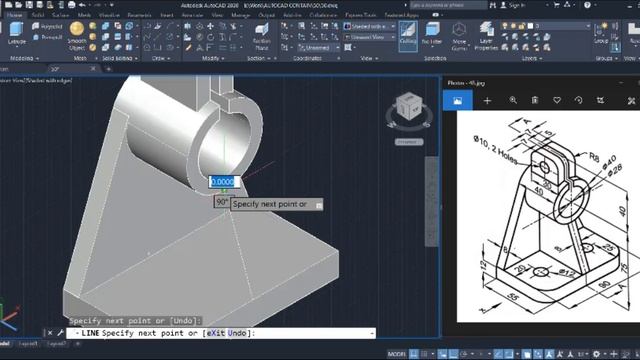The height and width of the screenshot is (360, 640).
Task: Click the dynamic input length field 0.0000
Action: pyautogui.click(x=224, y=182)
